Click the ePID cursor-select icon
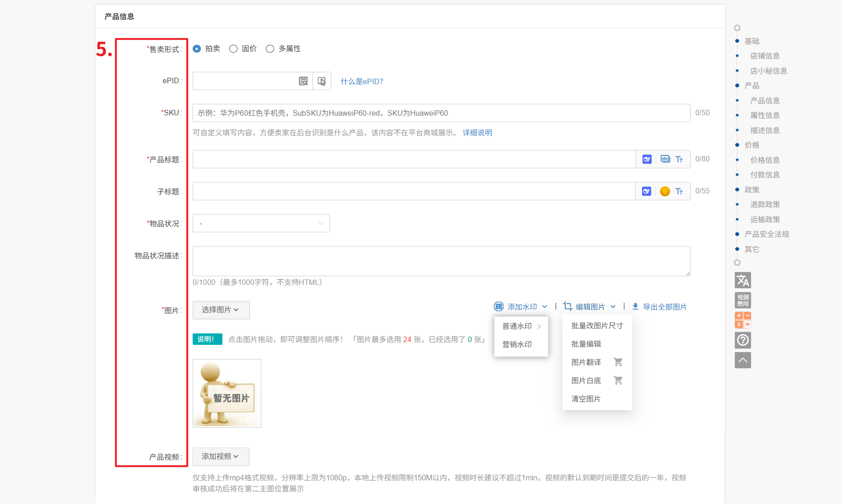The height and width of the screenshot is (504, 842). 322,81
